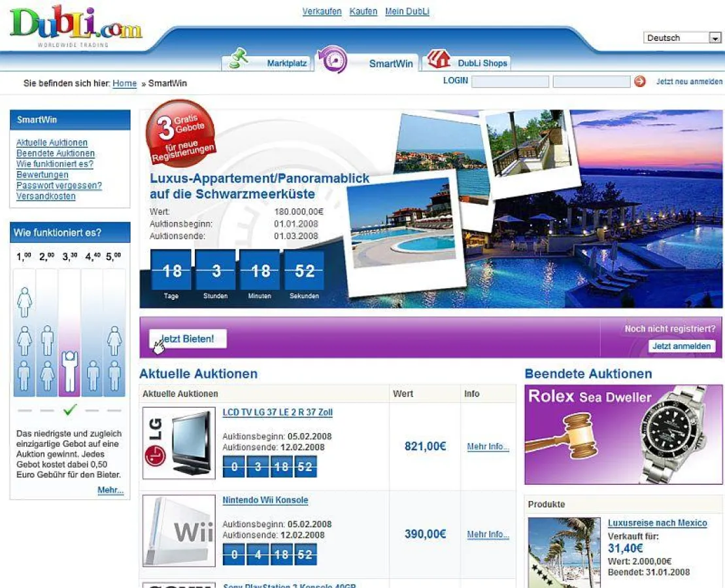Click the purple SmartWin clock icon
This screenshot has width=725, height=588.
click(x=332, y=59)
